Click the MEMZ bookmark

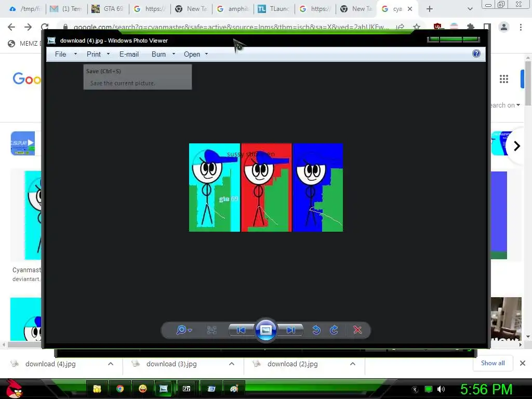click(24, 44)
